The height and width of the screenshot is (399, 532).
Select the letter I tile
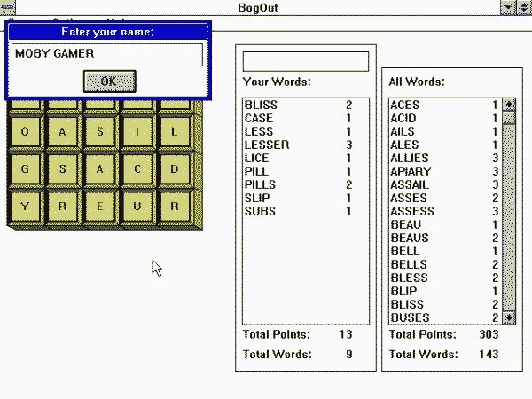(137, 131)
